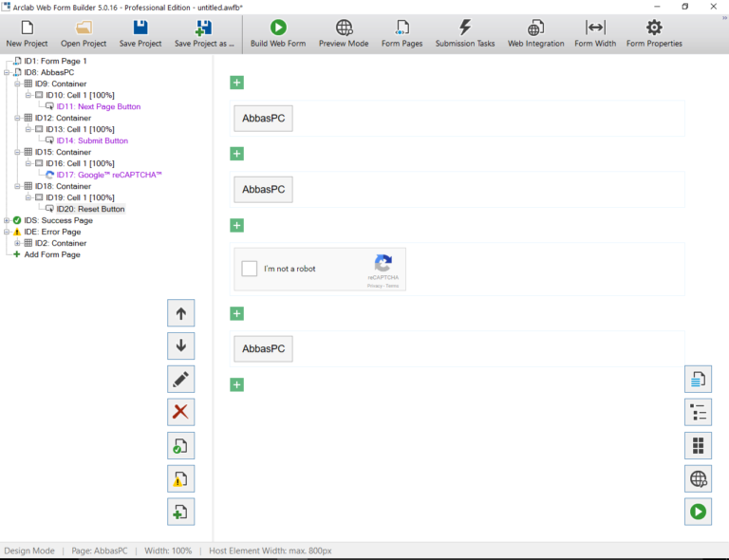This screenshot has height=560, width=729.
Task: Collapse the IDE: Error Page node
Action: [x=7, y=232]
